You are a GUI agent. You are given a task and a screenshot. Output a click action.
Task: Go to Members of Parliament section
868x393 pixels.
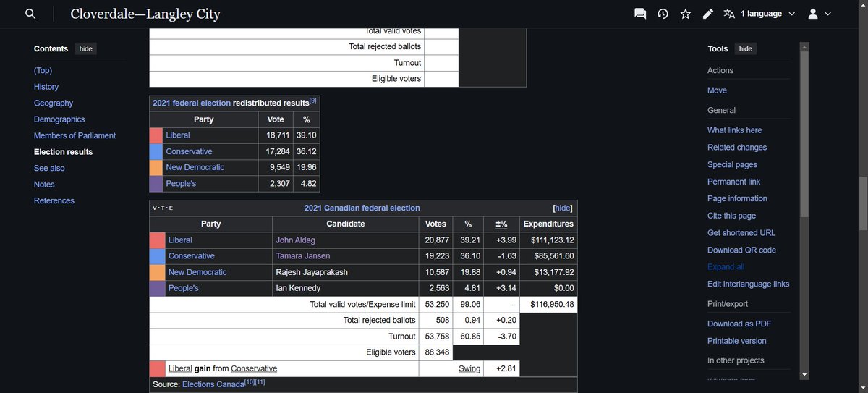pos(75,135)
